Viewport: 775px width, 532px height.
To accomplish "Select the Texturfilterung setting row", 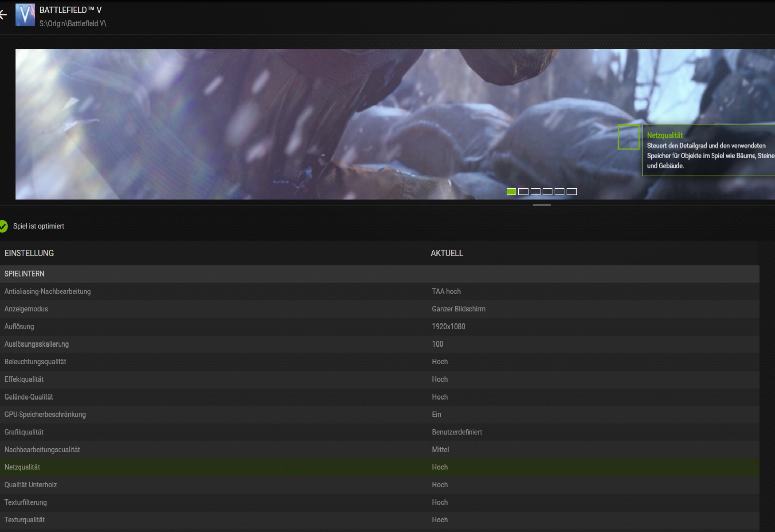I will (380, 502).
